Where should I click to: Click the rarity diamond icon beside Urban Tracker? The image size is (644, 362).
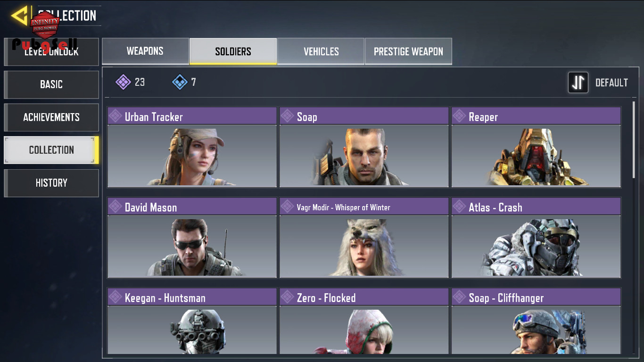[x=116, y=116]
